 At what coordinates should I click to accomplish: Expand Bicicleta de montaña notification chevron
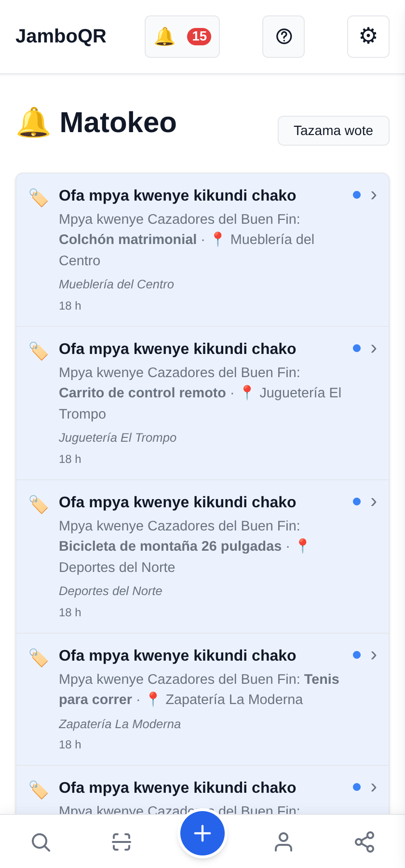[x=374, y=502]
